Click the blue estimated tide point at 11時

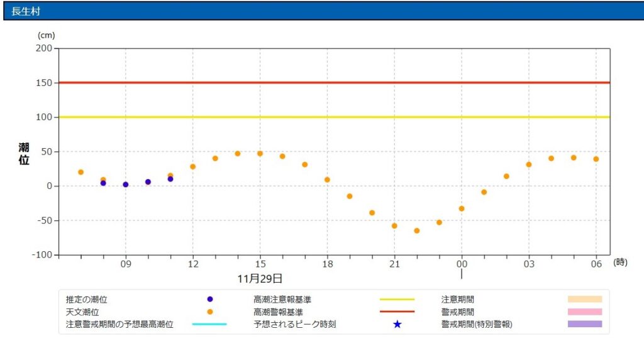click(170, 179)
